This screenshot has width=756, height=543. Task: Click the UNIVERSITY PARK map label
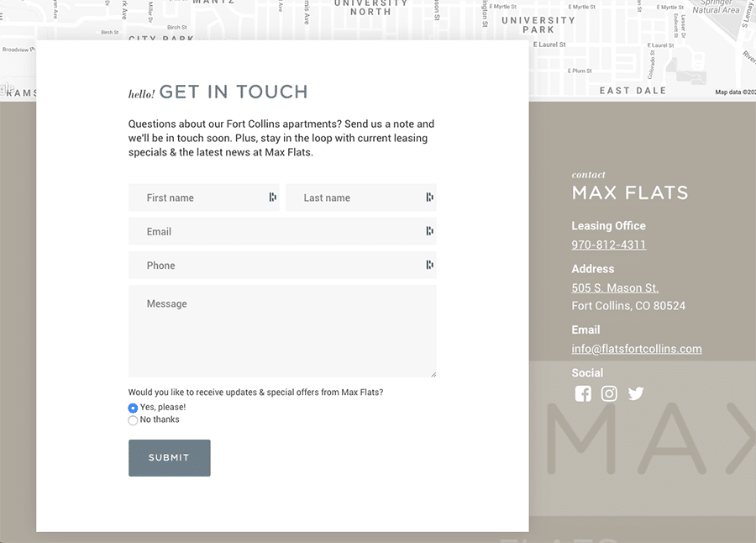click(x=538, y=24)
